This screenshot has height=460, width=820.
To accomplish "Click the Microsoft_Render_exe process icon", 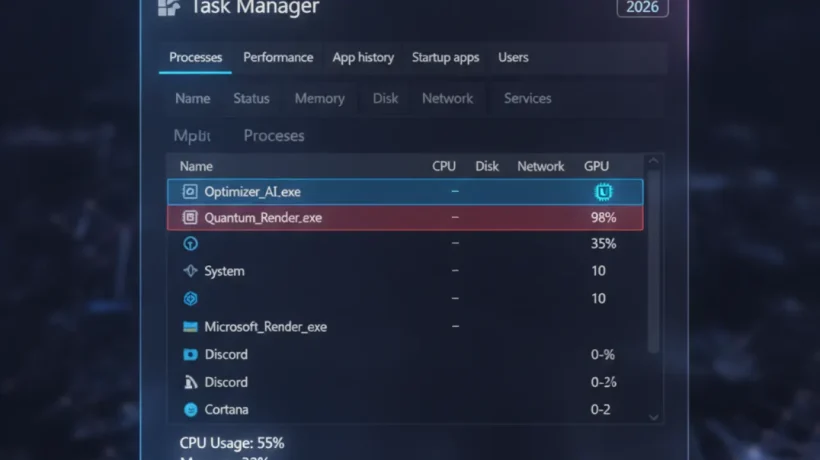I will pyautogui.click(x=190, y=327).
